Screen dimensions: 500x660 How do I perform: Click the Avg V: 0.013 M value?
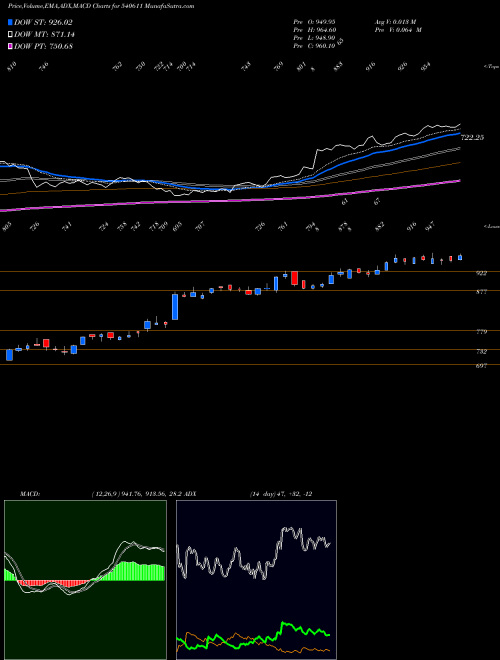pos(395,21)
